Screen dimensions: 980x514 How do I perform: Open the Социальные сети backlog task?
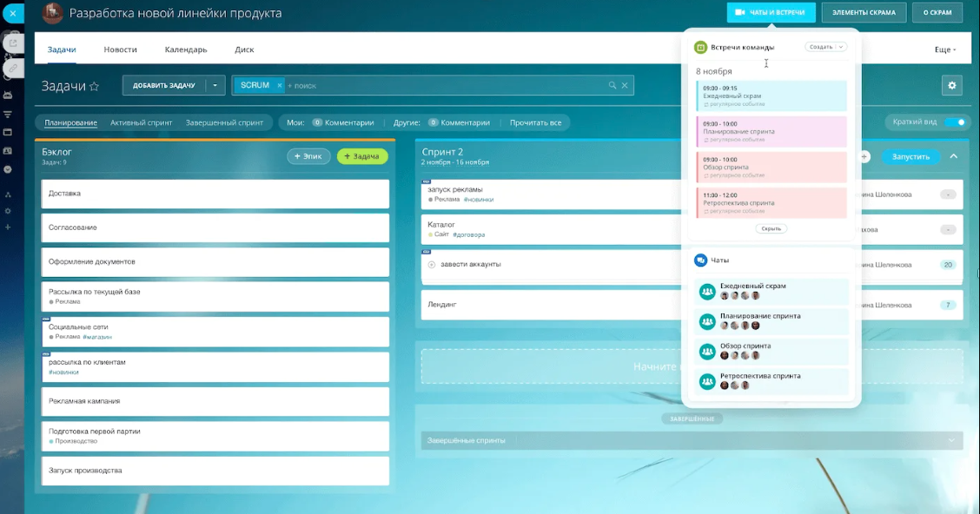coord(215,332)
